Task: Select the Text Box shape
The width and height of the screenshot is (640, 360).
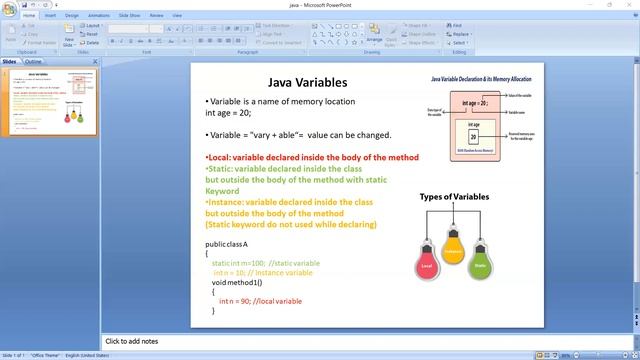Action: (315, 26)
